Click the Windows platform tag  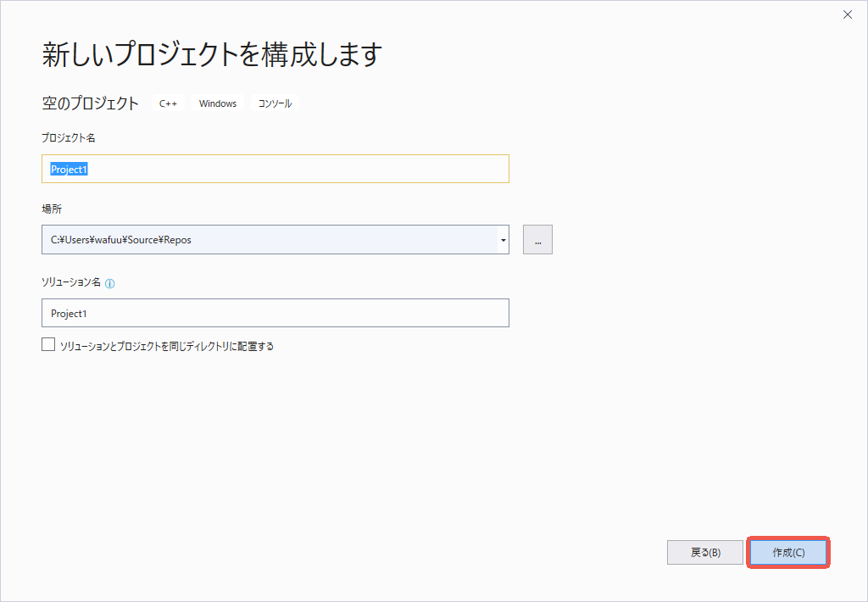tap(218, 103)
